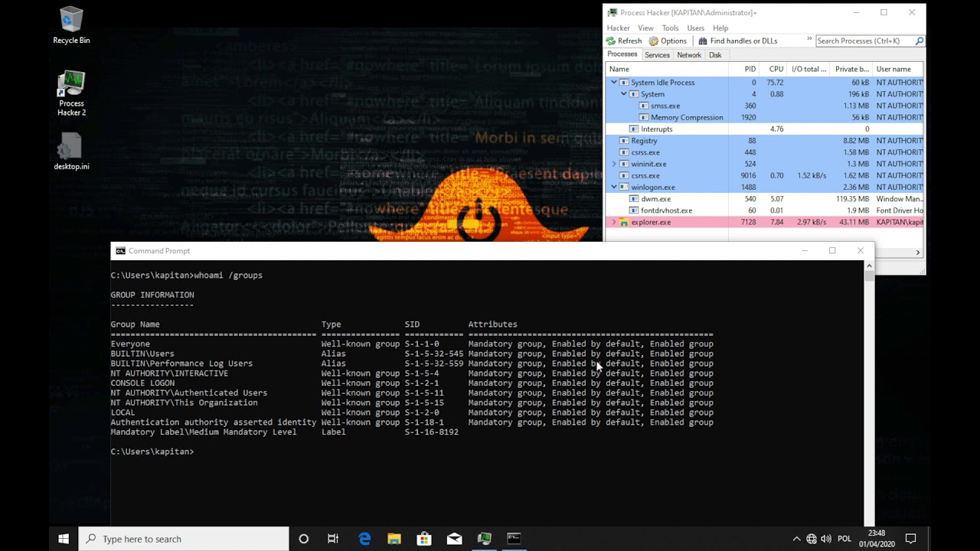Select csrss.exe with PID 9016
Image resolution: width=980 pixels, height=551 pixels.
point(764,175)
